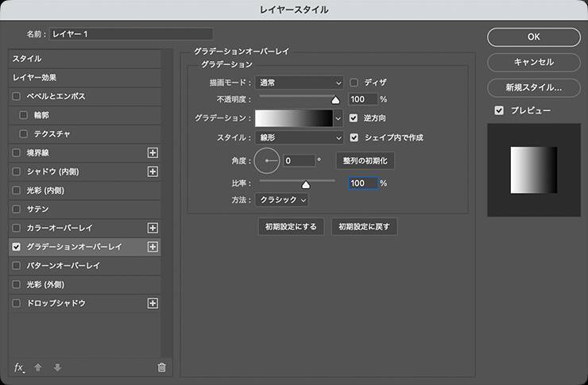
Task: Select スタイル in the left list
Action: (85, 59)
